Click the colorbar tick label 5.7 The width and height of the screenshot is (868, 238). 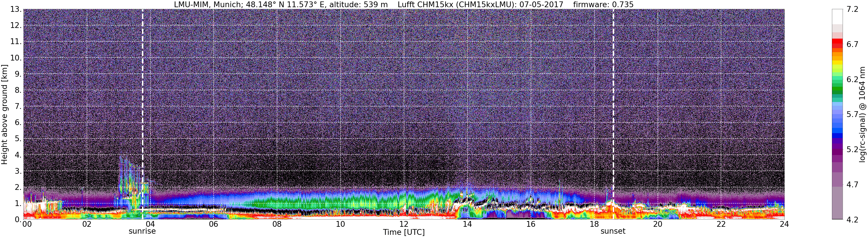[852, 114]
